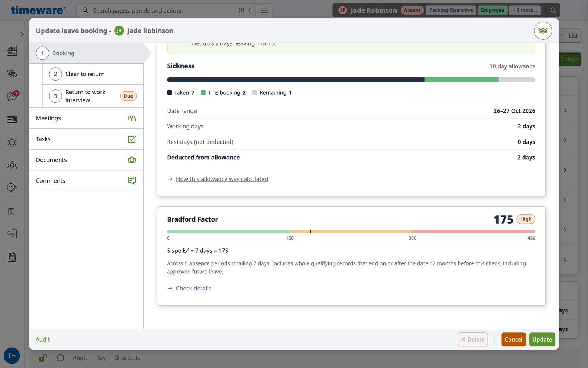588x368 pixels.
Task: Click the hamburger menu icon beside search
Action: point(264,10)
